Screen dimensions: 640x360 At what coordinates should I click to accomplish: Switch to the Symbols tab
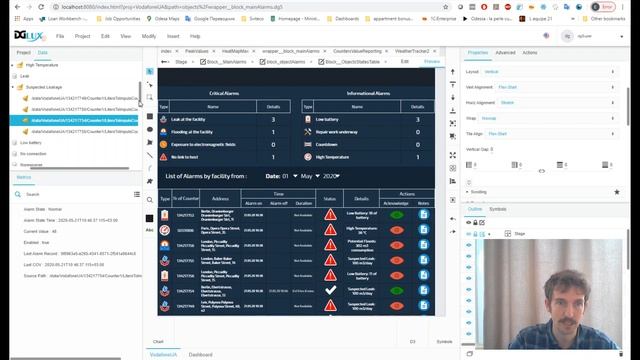[498, 209]
